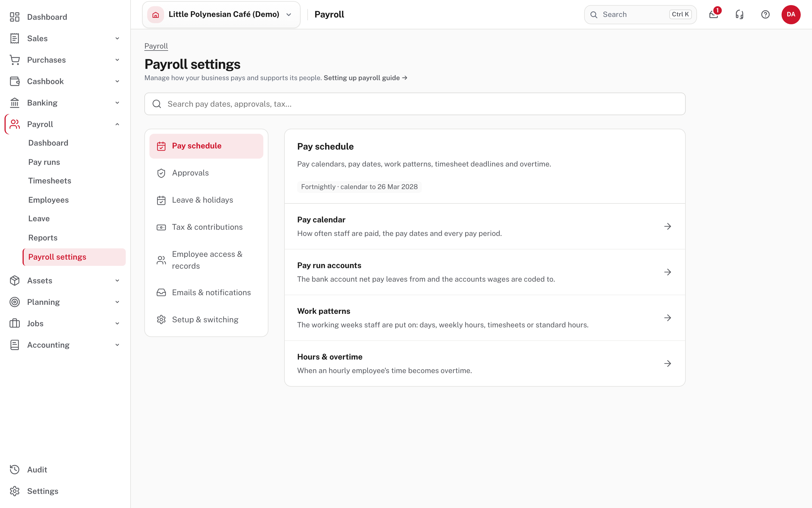The height and width of the screenshot is (508, 812).
Task: Click the Search pay dates settings field
Action: pos(415,104)
